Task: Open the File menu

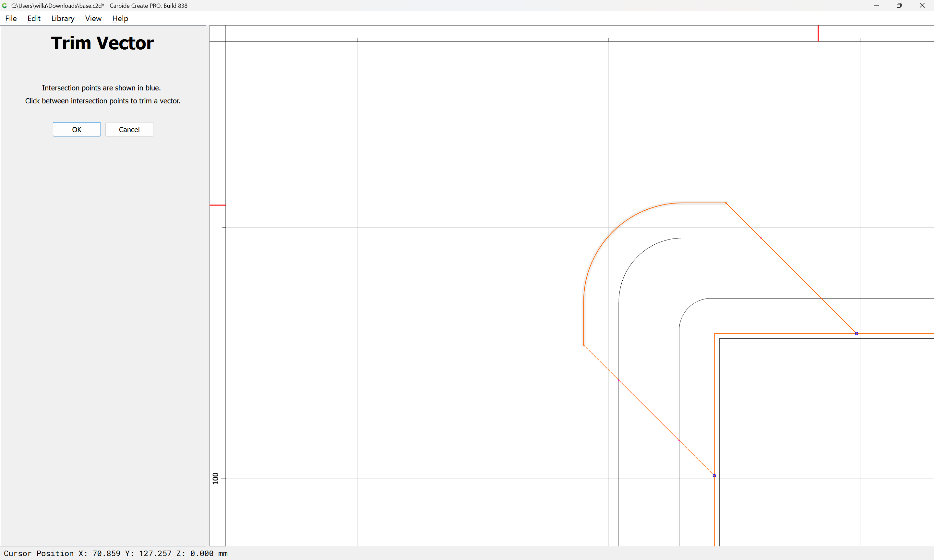Action: coord(11,18)
